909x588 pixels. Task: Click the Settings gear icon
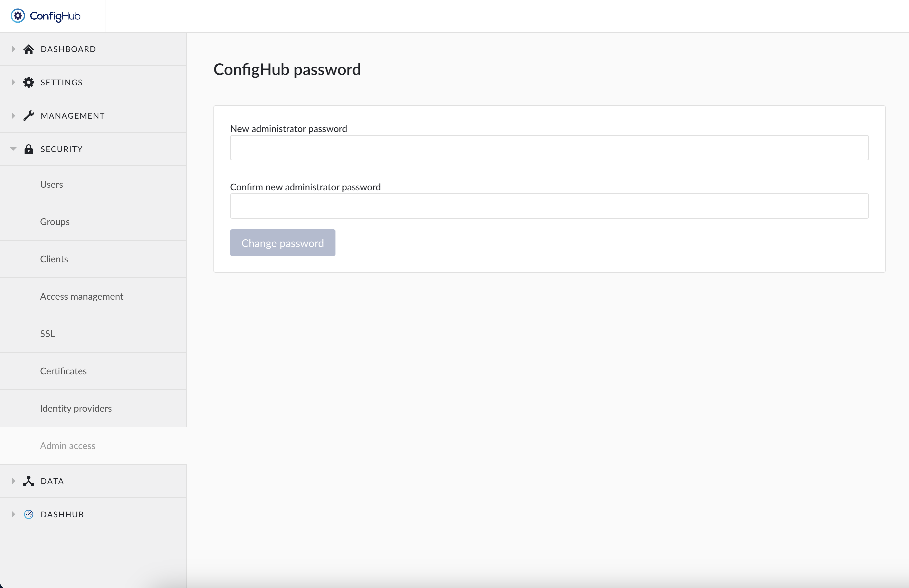(29, 82)
